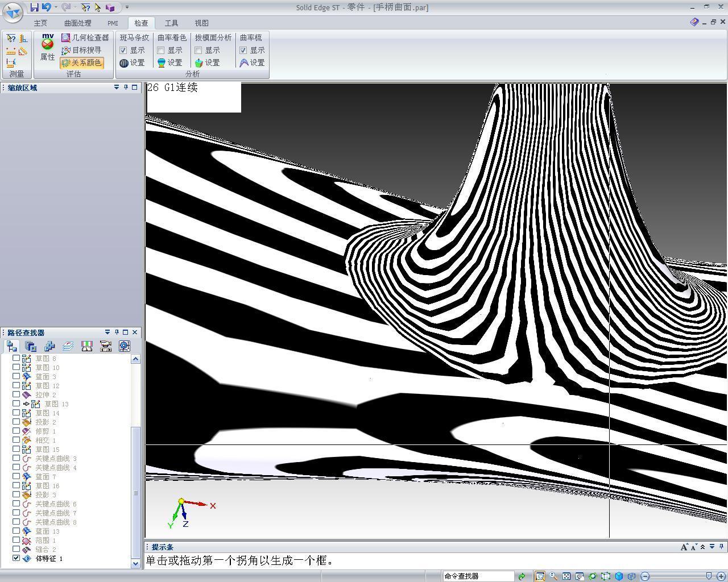Open 曲率梳 curvature comb settings
728x582 pixels.
[253, 63]
